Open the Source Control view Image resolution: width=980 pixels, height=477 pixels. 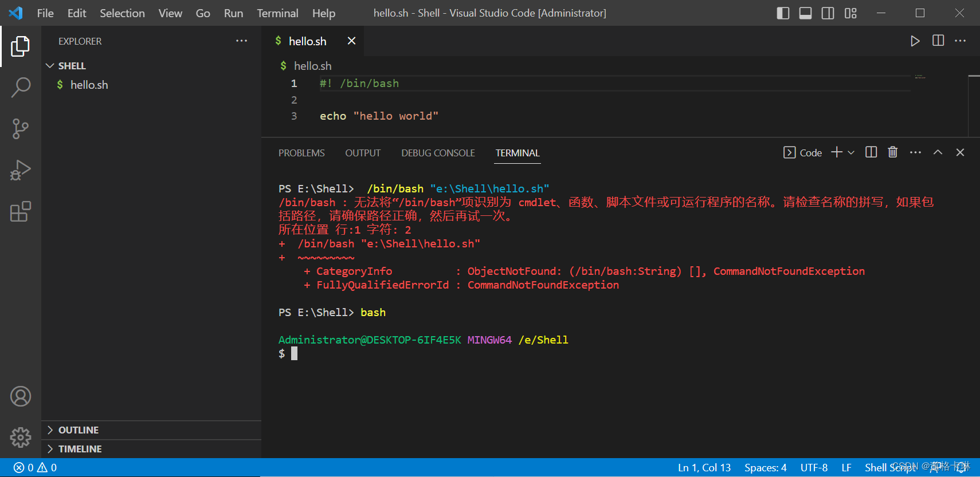(21, 129)
